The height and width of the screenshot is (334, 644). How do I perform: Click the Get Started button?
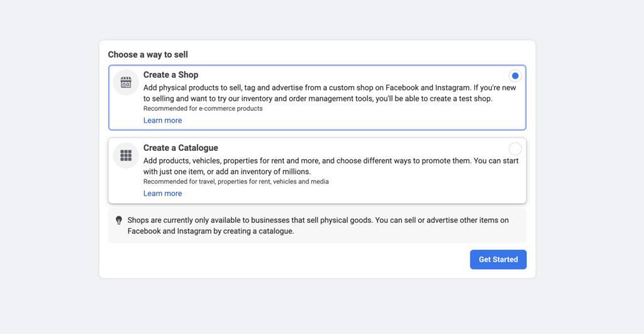[498, 260]
